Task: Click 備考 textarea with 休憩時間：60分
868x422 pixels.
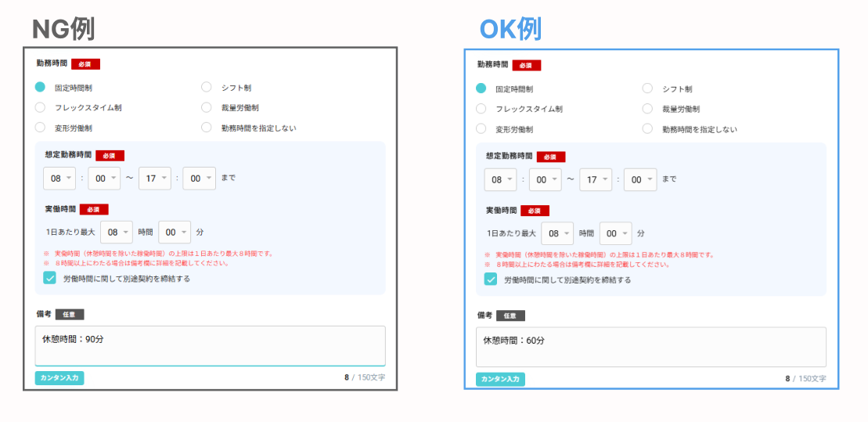Action: [x=651, y=347]
